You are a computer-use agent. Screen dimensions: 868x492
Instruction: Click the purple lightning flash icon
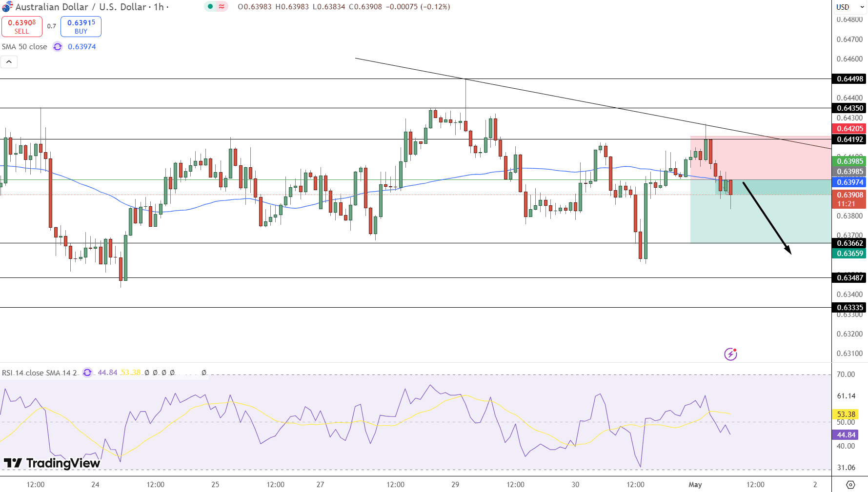click(730, 354)
